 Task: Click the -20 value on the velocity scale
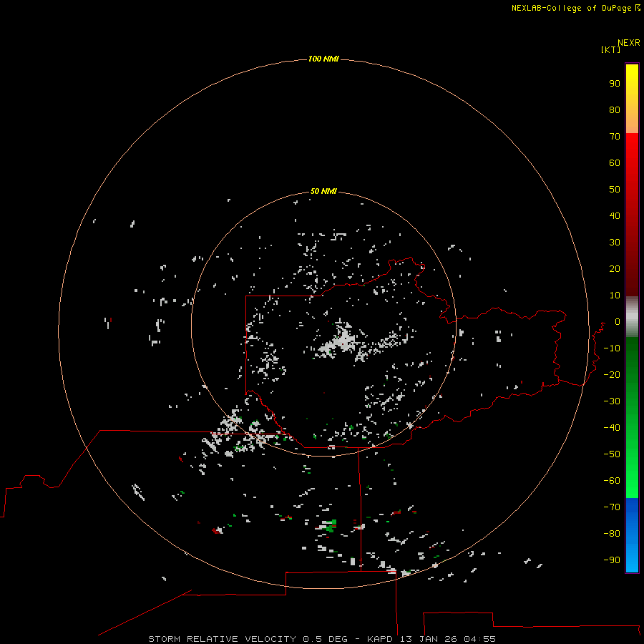point(612,375)
